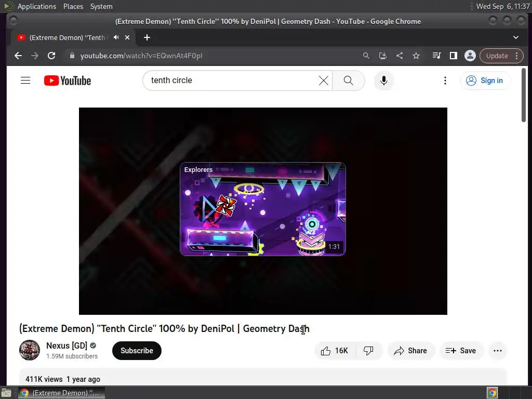Open Chrome profile avatar
Screen dimensions: 532x399
[470, 56]
